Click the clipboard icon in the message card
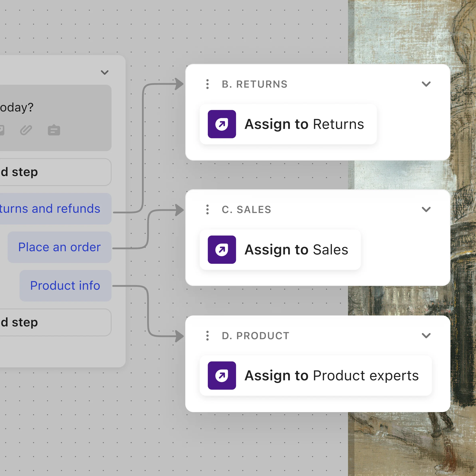476x476 pixels. point(54,130)
